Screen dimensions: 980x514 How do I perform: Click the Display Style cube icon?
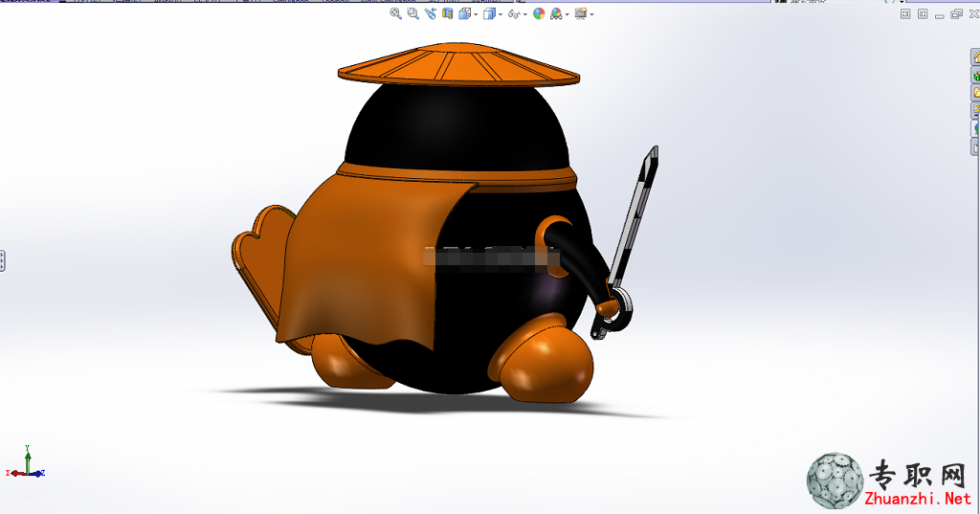(x=489, y=13)
